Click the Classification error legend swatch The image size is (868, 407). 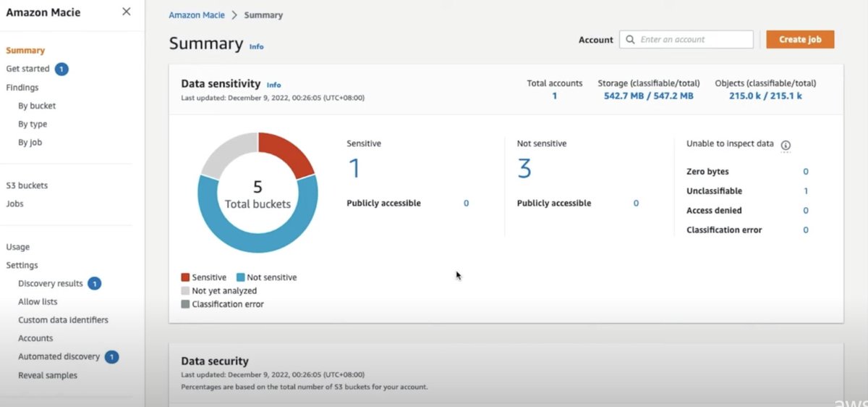click(185, 304)
